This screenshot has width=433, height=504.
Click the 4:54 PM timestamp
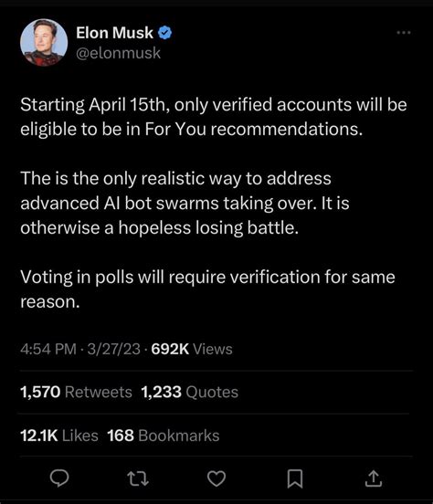(48, 349)
